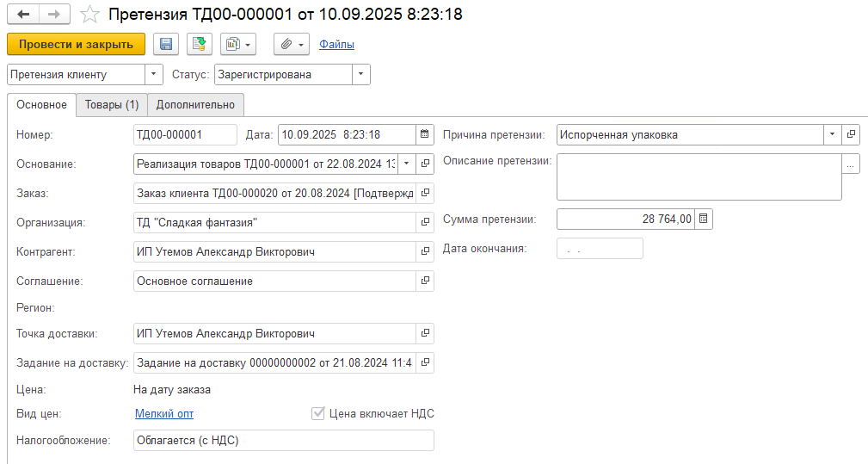Image resolution: width=868 pixels, height=464 pixels.
Task: Switch to the Товары (1) tab
Action: click(x=112, y=105)
